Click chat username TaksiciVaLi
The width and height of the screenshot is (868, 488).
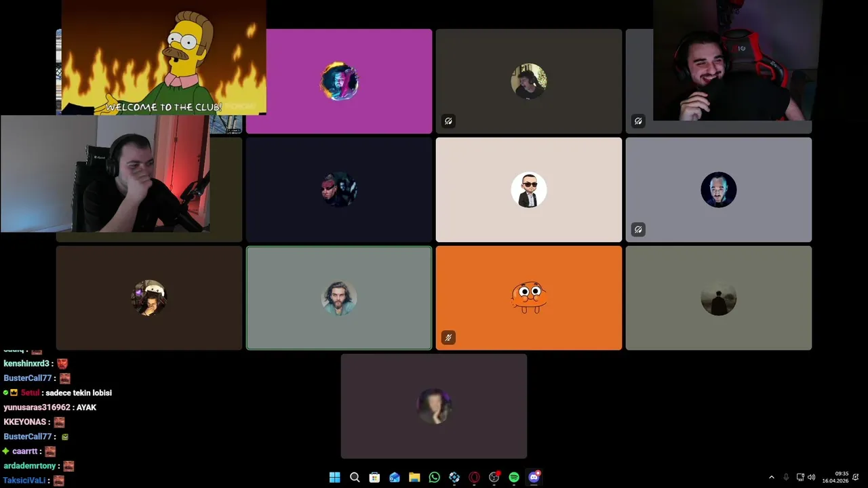[x=25, y=481]
